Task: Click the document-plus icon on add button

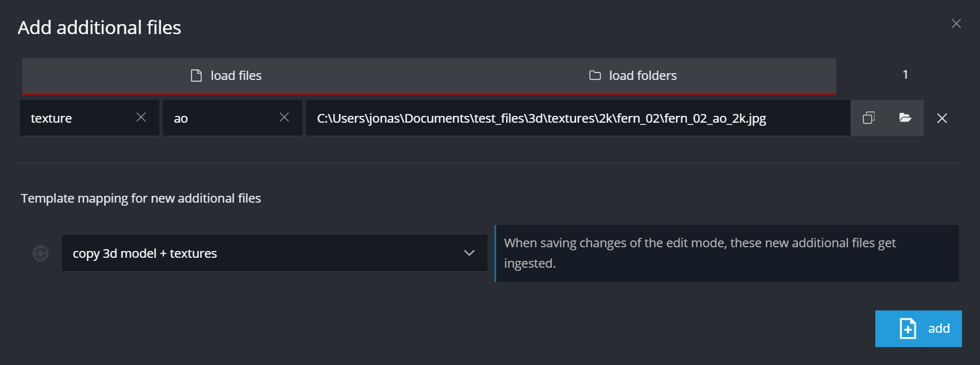Action: 908,328
